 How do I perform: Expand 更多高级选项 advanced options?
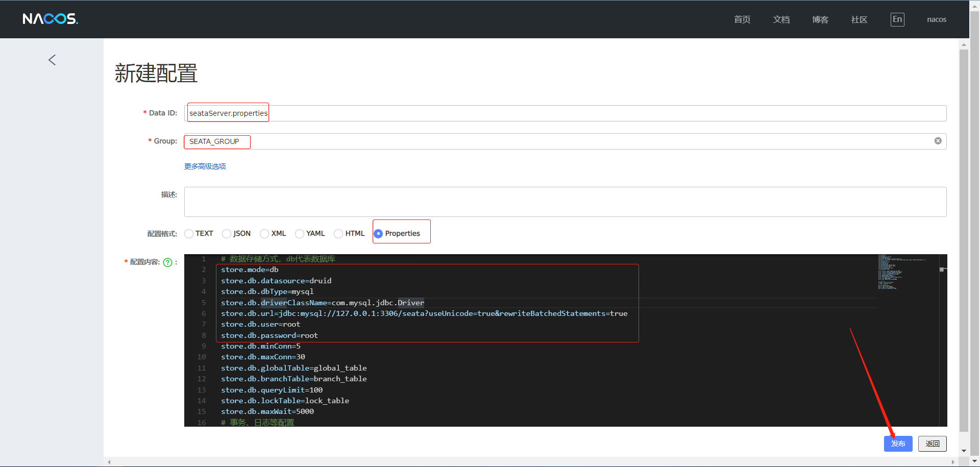pos(205,166)
